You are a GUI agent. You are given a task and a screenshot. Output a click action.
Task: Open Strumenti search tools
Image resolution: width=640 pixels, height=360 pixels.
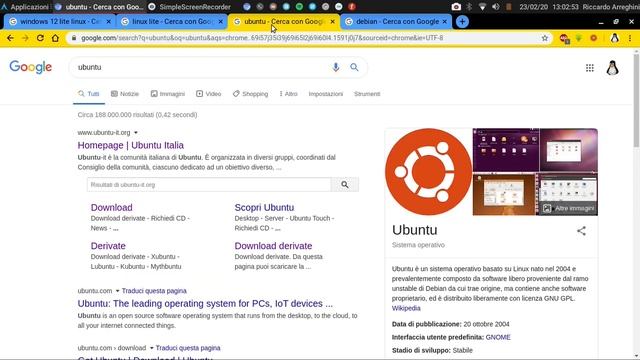pyautogui.click(x=367, y=94)
